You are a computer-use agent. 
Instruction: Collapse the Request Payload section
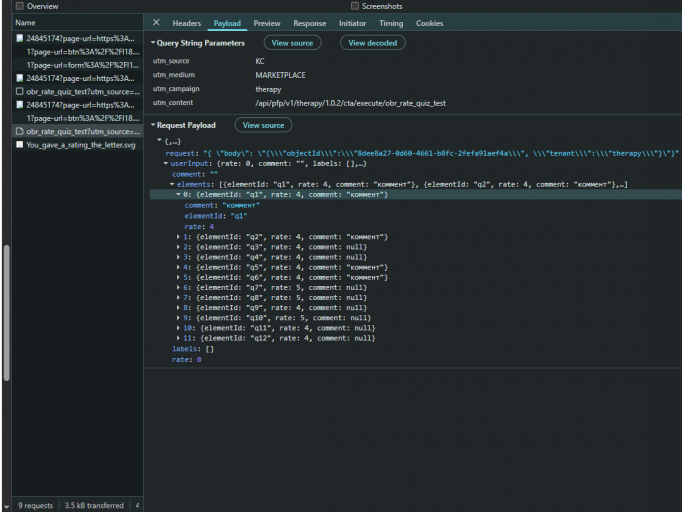153,125
